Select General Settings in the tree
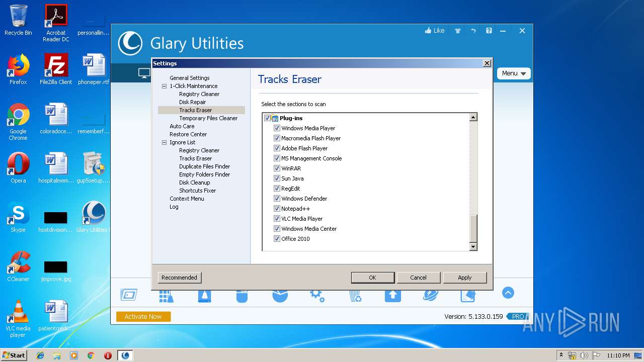The height and width of the screenshot is (362, 644). pyautogui.click(x=189, y=78)
